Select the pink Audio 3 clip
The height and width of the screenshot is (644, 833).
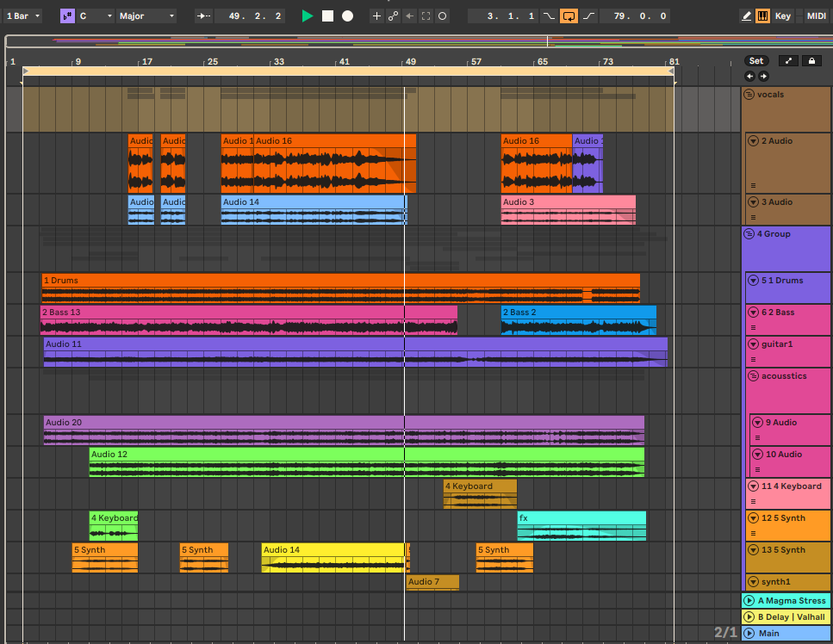click(x=568, y=202)
